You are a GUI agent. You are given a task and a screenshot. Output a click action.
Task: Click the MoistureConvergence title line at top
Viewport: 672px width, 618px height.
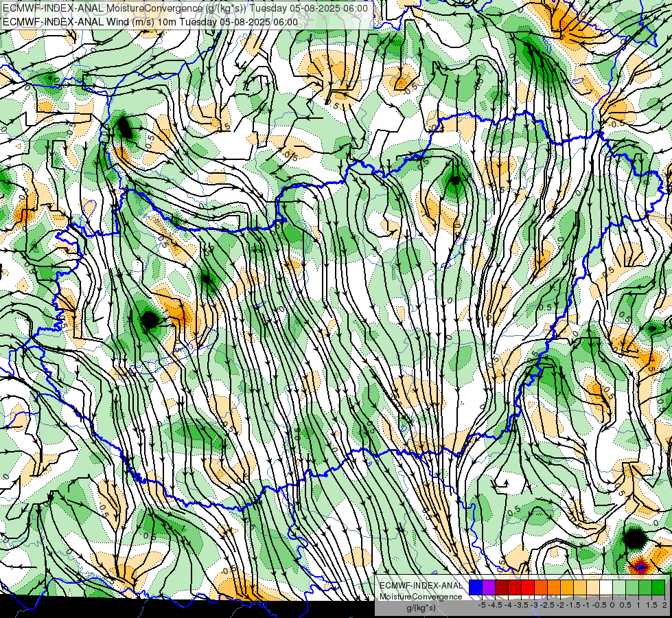(x=185, y=8)
